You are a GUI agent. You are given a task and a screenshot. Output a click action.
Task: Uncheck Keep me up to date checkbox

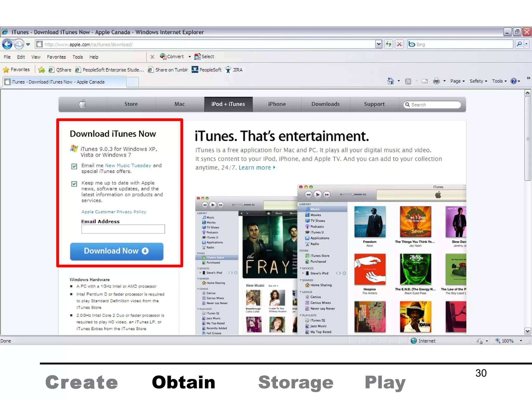click(x=74, y=184)
